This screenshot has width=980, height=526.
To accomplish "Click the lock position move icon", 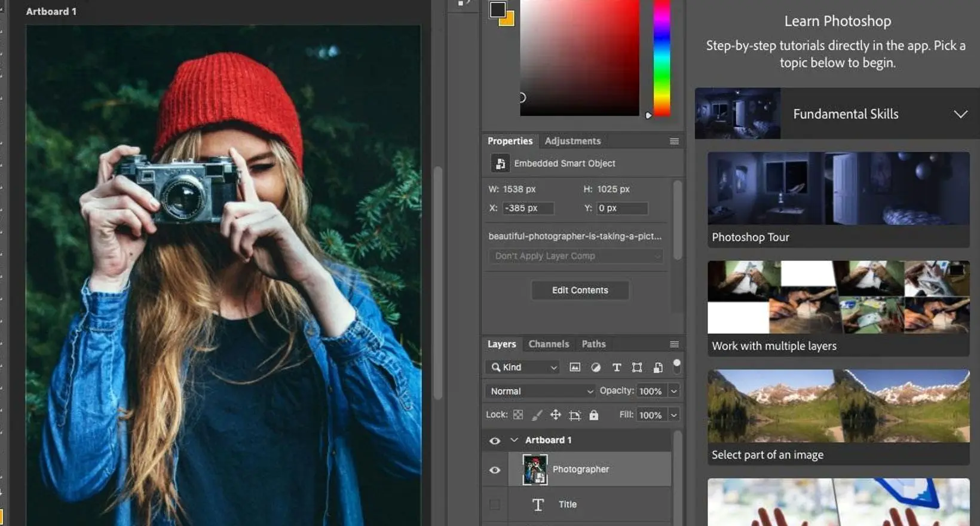I will (556, 415).
